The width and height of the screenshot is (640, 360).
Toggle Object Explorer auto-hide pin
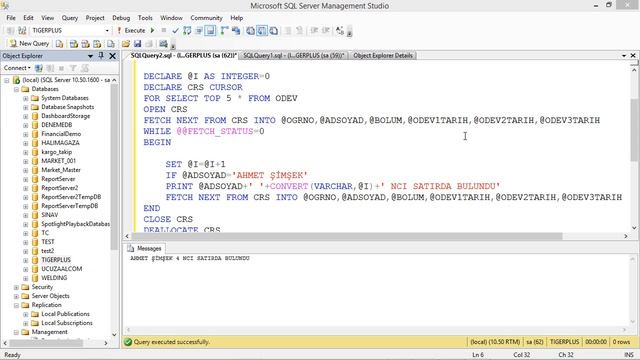[x=101, y=56]
